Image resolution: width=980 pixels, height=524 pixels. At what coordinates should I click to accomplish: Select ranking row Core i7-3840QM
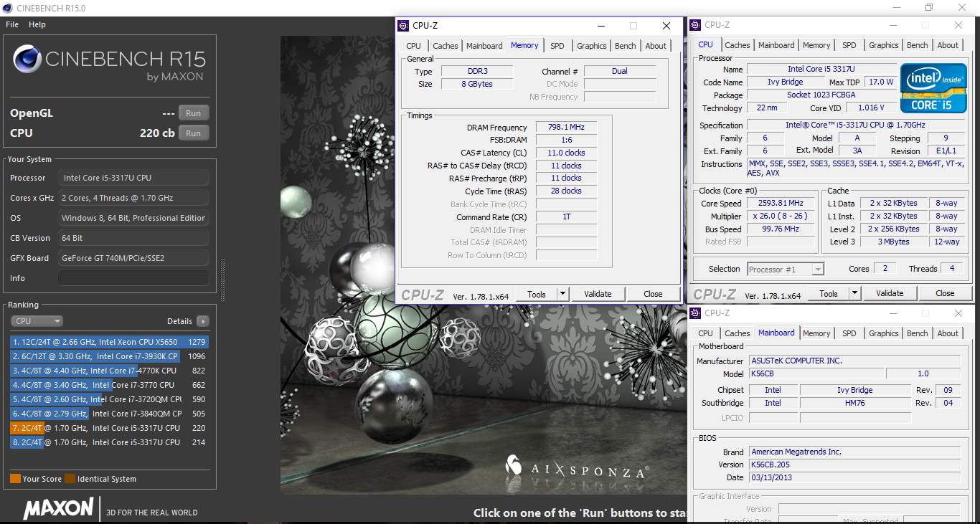pos(110,414)
